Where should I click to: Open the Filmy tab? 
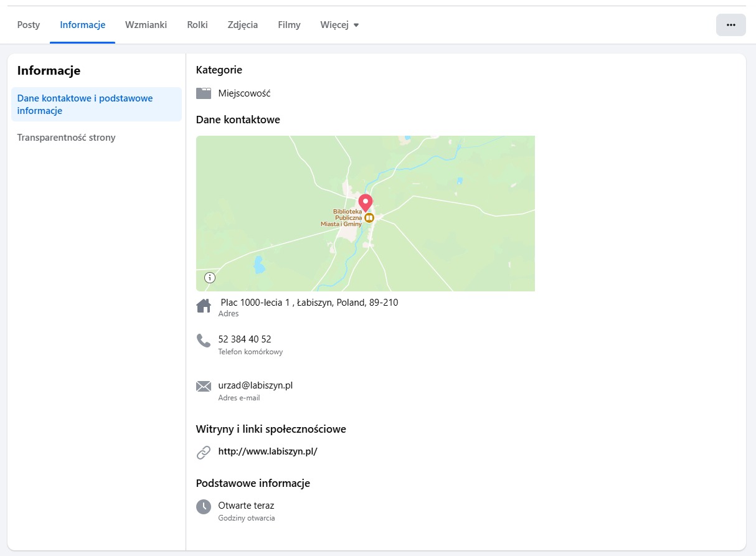pyautogui.click(x=289, y=25)
